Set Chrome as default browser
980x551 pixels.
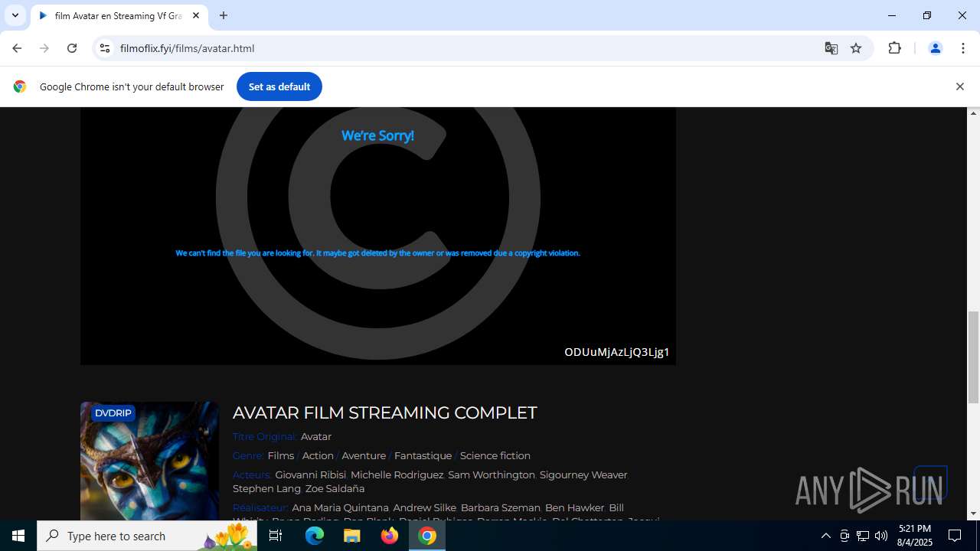279,86
